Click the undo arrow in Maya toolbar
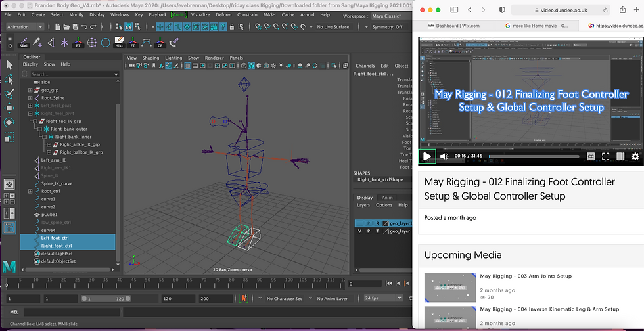Viewport: 644px width, 331px height. pyautogui.click(x=85, y=27)
